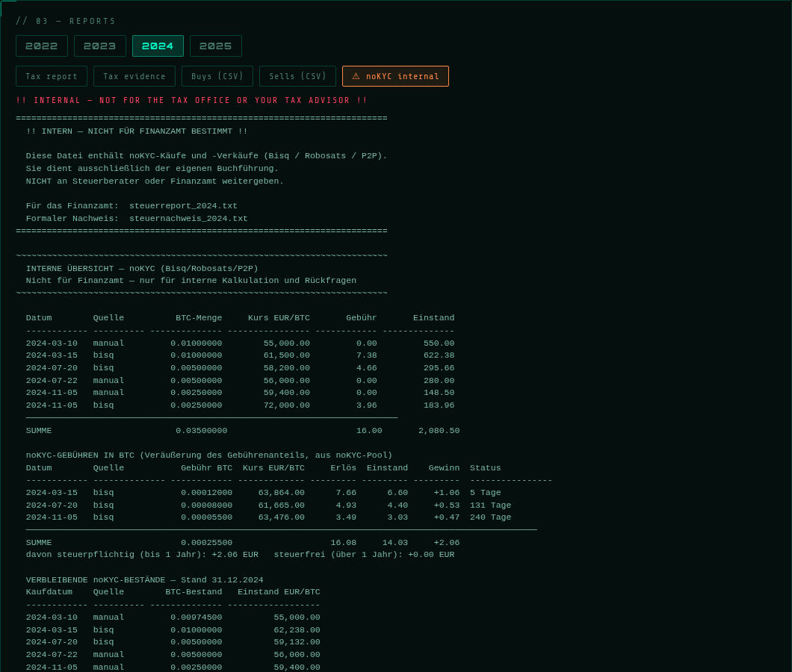792x672 pixels.
Task: Click the 'INTERNE ÜBERSICHT' heading line
Action: point(142,269)
